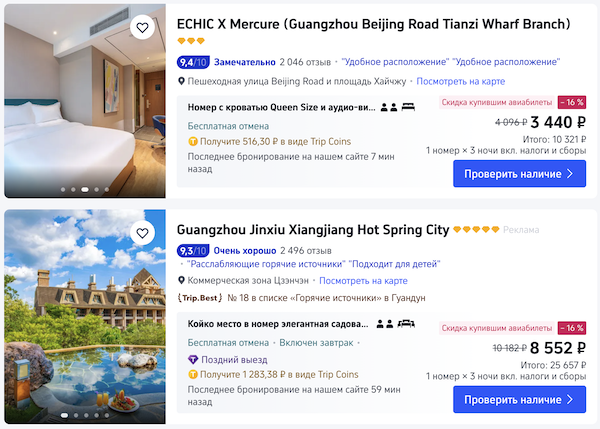Select the second dot on hot spring photo carousel
Screen dimensions: 600x429
[76, 415]
